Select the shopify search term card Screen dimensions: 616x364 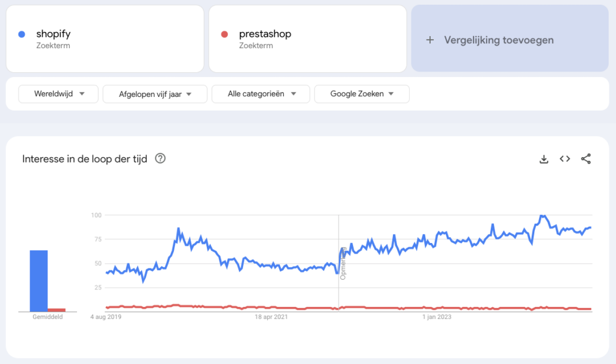[x=105, y=39]
